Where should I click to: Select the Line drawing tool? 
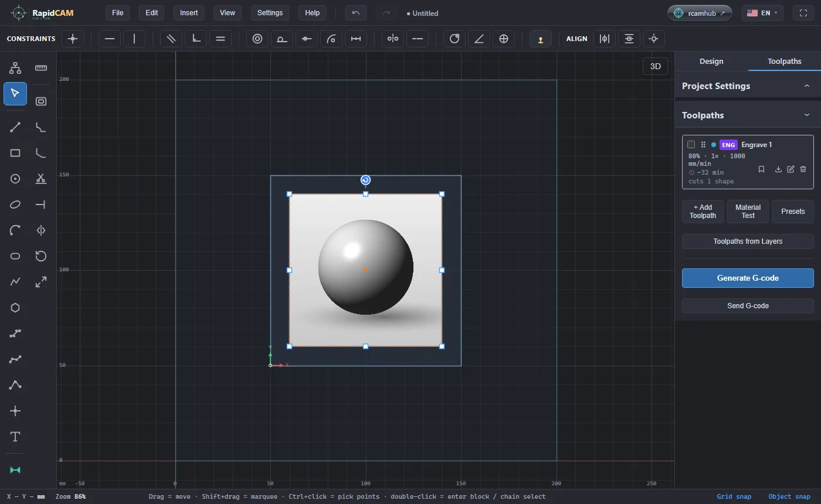[15, 127]
